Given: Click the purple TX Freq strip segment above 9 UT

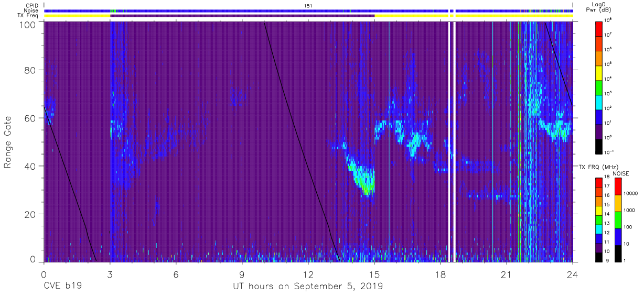Looking at the screenshot, I should [x=242, y=16].
